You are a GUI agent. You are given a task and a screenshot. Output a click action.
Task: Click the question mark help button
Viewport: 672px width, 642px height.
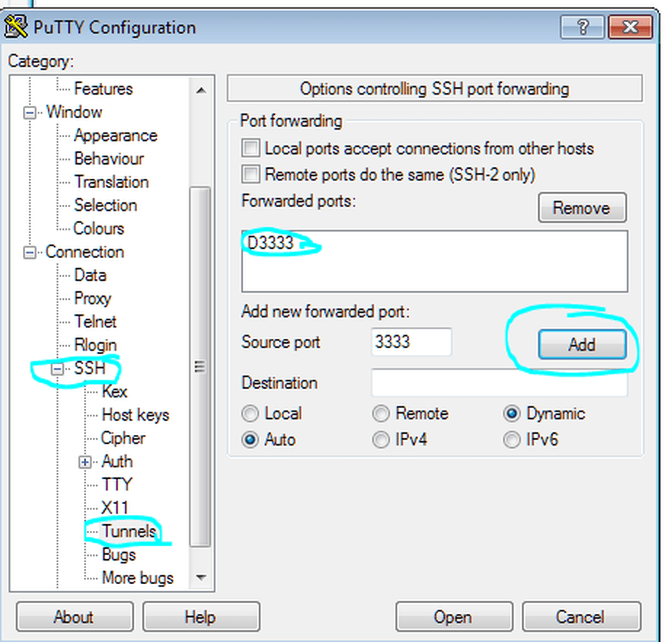[x=582, y=27]
